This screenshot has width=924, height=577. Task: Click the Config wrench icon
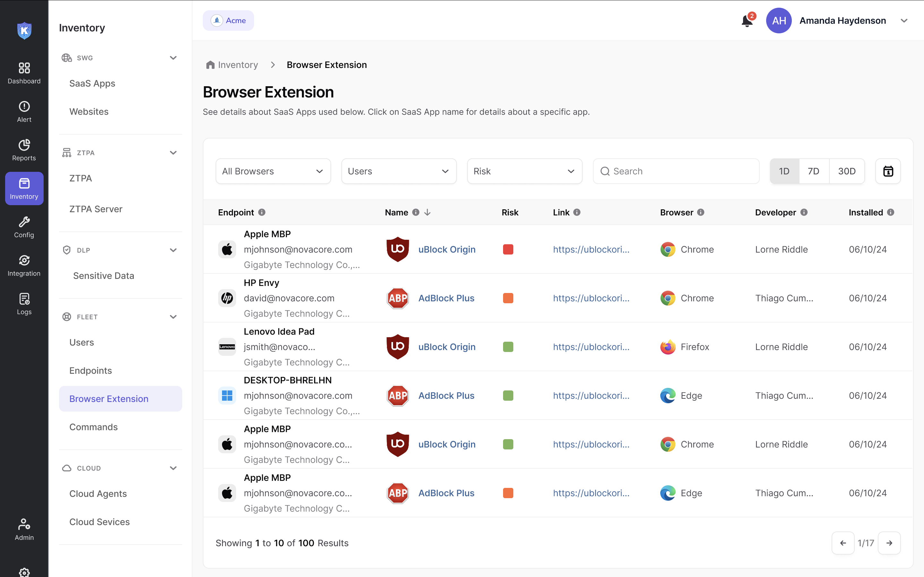click(x=24, y=227)
